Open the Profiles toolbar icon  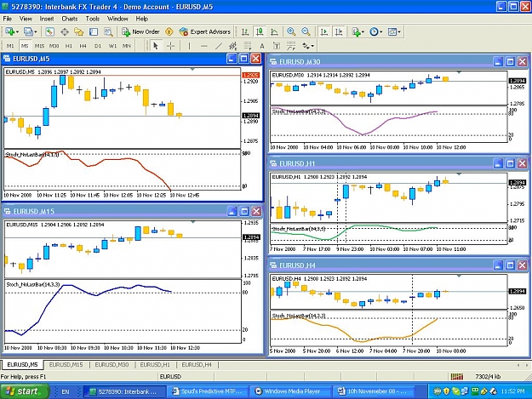click(28, 31)
